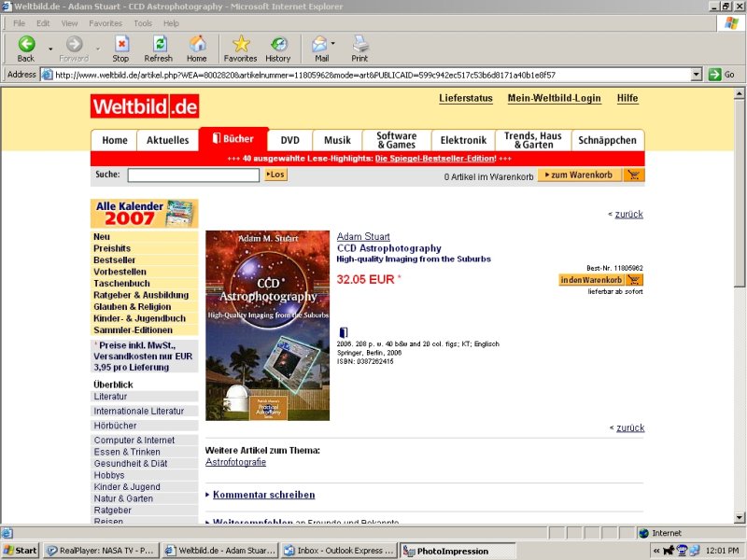Click the upper zurück link
The width and height of the screenshot is (747, 560).
[x=628, y=215]
